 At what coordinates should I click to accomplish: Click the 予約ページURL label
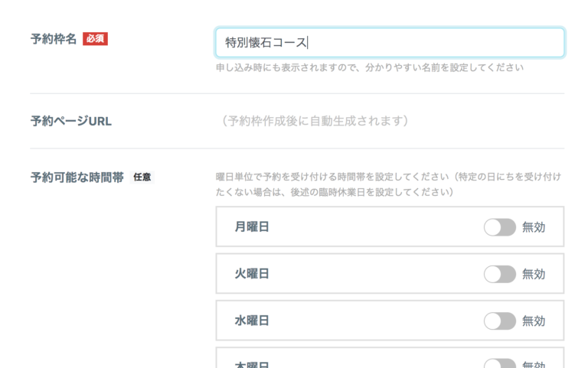(x=71, y=121)
